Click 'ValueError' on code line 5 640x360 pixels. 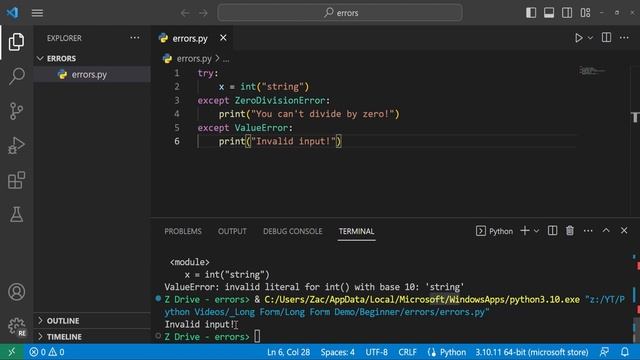pyautogui.click(x=261, y=128)
